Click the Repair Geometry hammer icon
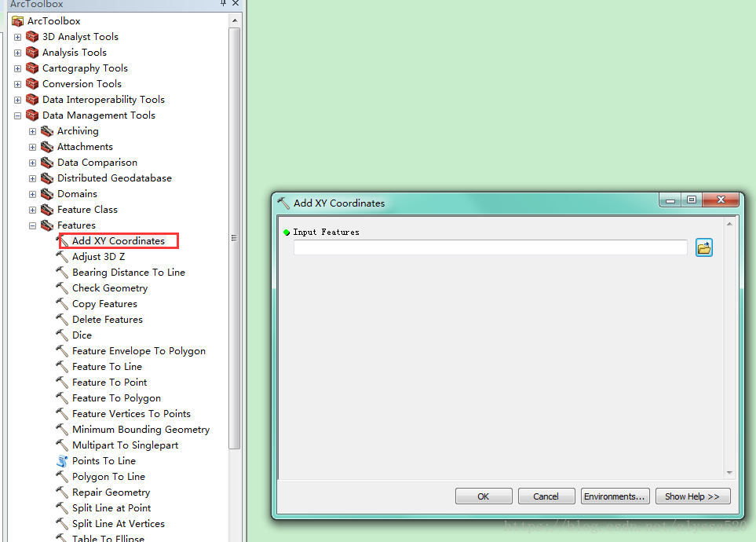The image size is (756, 542). coord(62,493)
